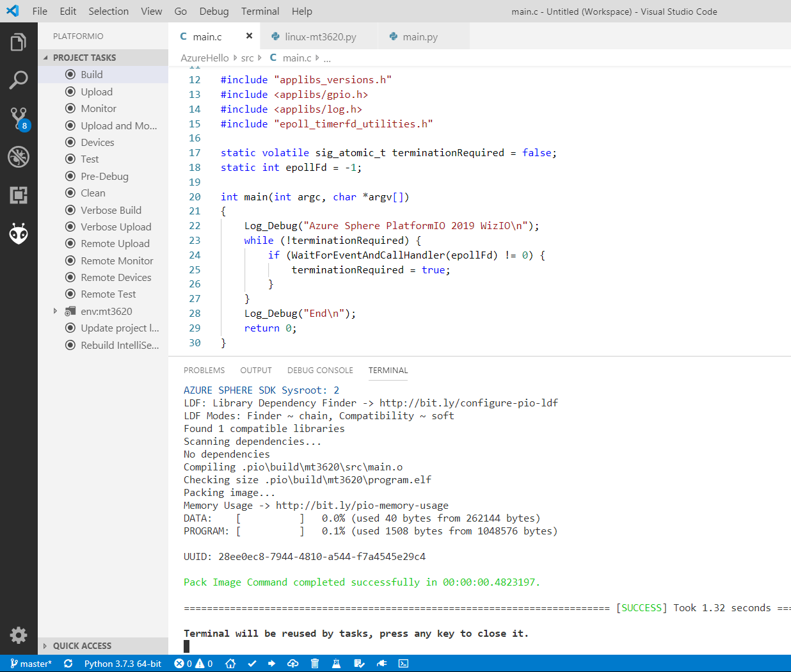Run the Verbose Build task
Image resolution: width=791 pixels, height=672 pixels.
pos(103,210)
